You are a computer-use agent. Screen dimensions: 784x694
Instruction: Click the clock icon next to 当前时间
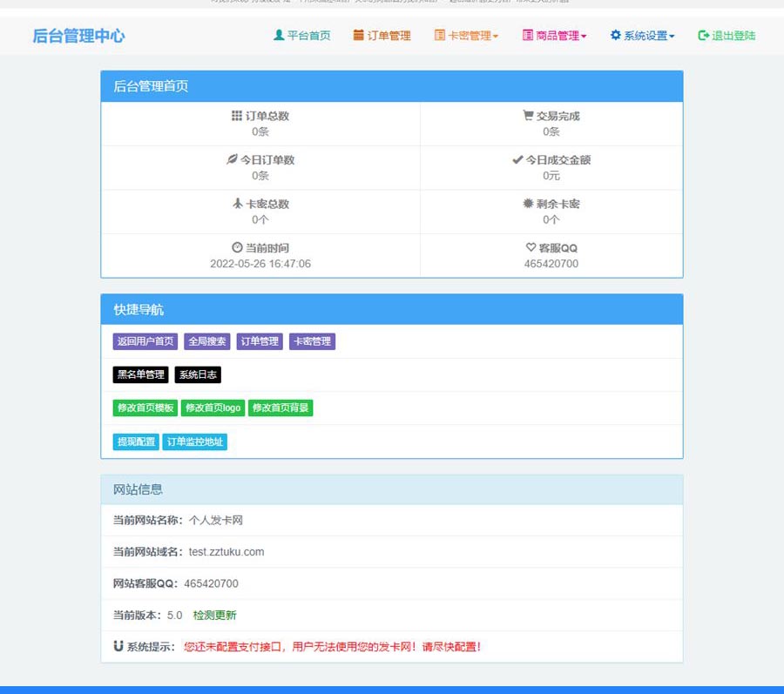tap(237, 248)
